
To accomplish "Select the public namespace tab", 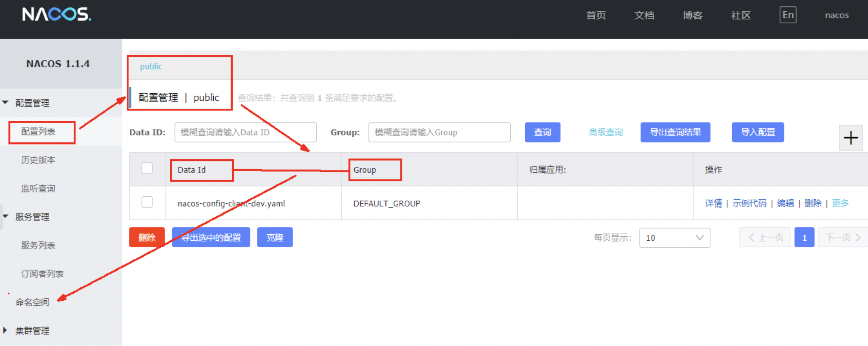I will point(151,66).
